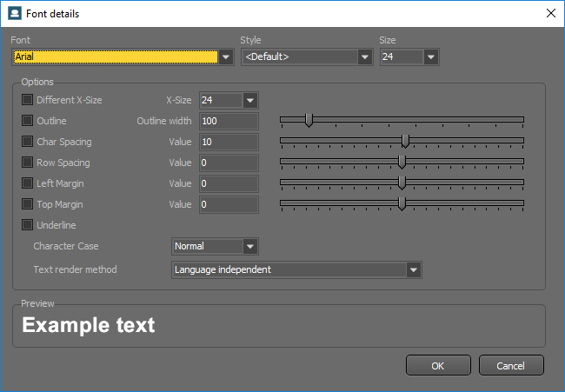Click the Character Case label
The image size is (565, 392).
click(x=66, y=246)
